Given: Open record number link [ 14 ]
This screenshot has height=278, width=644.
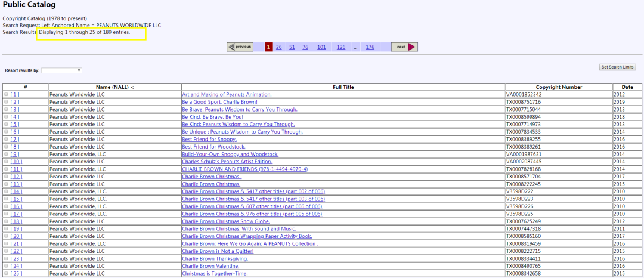Looking at the screenshot, I should pos(17,191).
